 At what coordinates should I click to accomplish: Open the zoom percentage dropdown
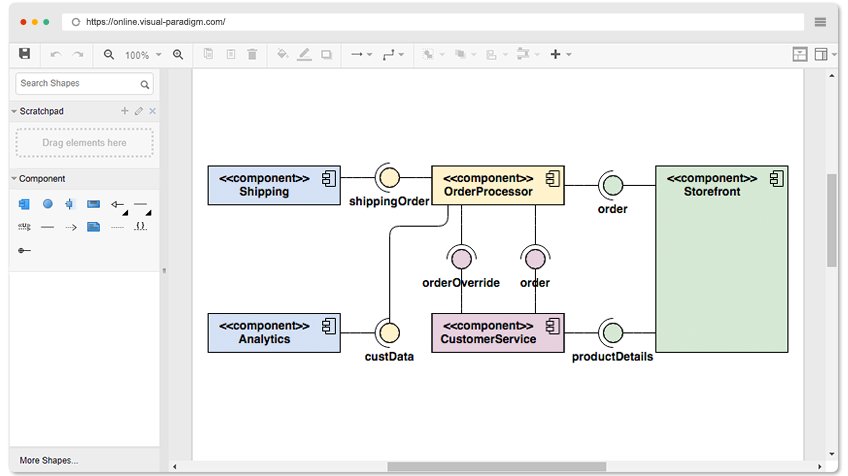143,55
